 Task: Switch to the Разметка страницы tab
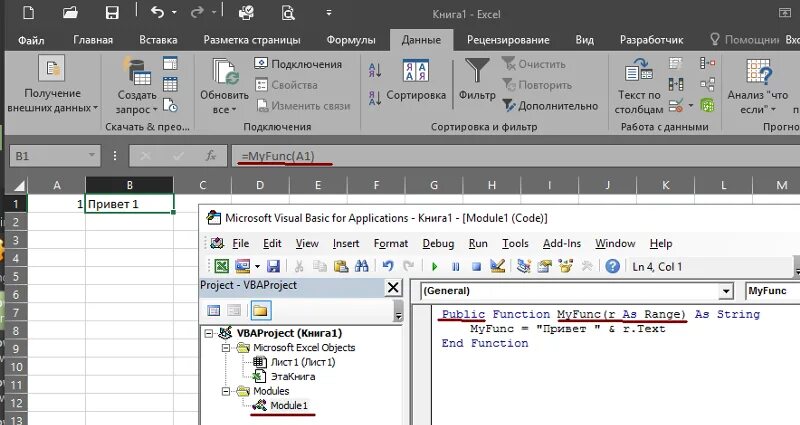[x=252, y=40]
